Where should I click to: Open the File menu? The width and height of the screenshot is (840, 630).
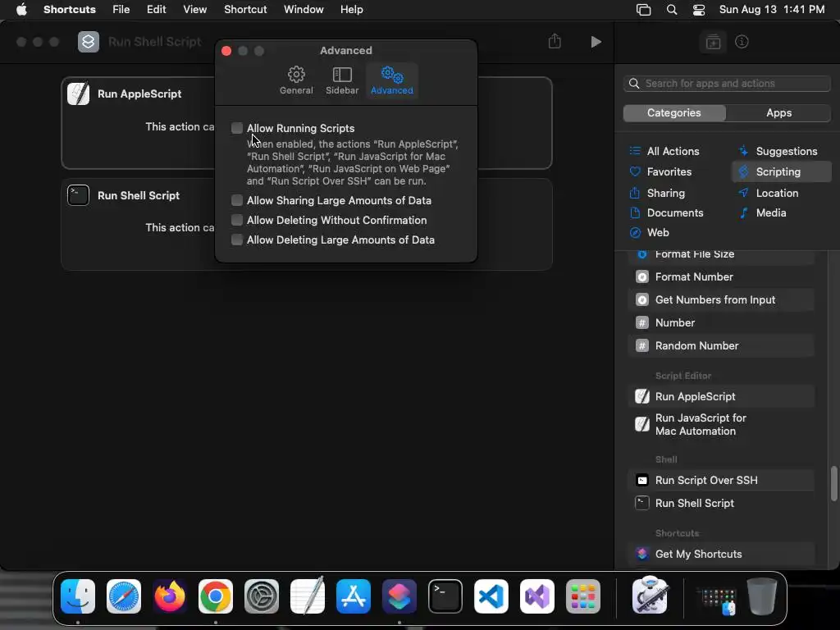121,10
